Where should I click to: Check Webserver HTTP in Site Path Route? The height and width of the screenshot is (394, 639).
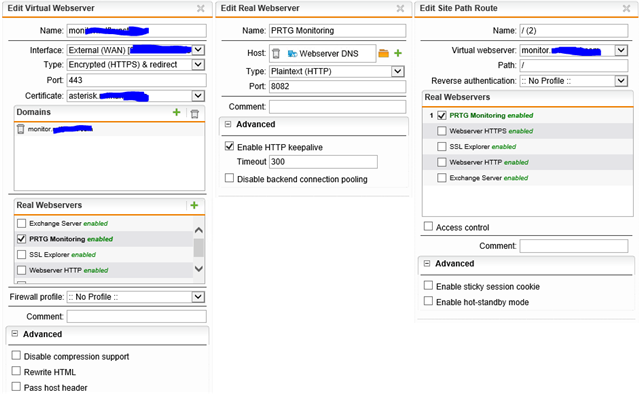coord(442,162)
